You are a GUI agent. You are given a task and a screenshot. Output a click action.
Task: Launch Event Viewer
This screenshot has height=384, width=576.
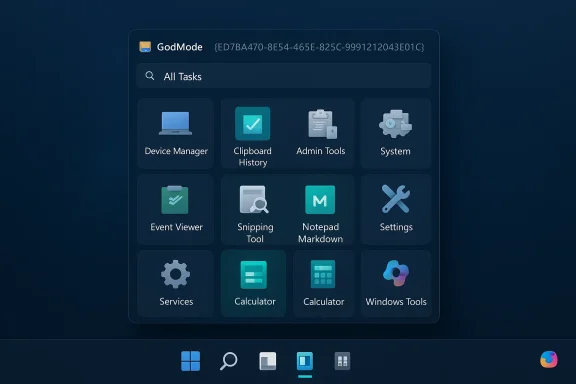pos(176,209)
